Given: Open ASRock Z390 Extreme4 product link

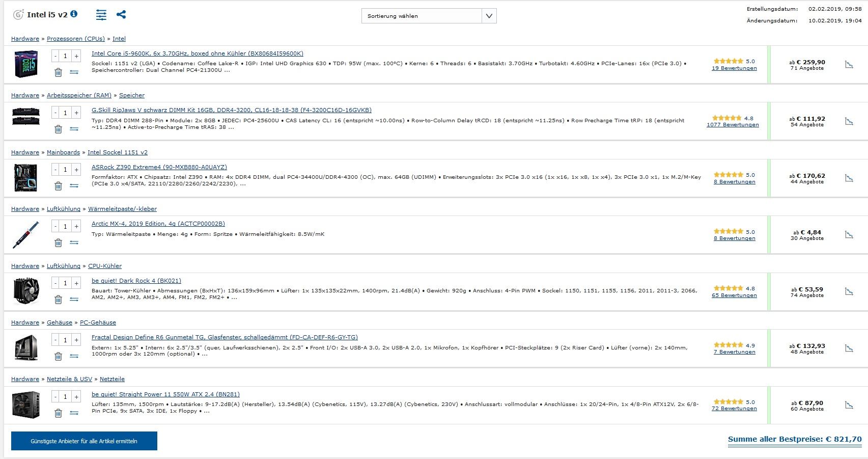Looking at the screenshot, I should click(x=159, y=167).
